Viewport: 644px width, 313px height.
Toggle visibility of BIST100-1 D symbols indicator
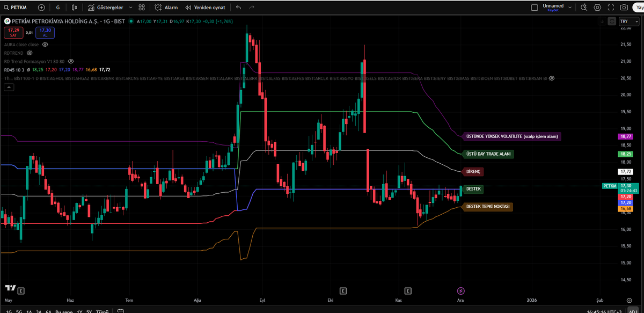pyautogui.click(x=551, y=78)
